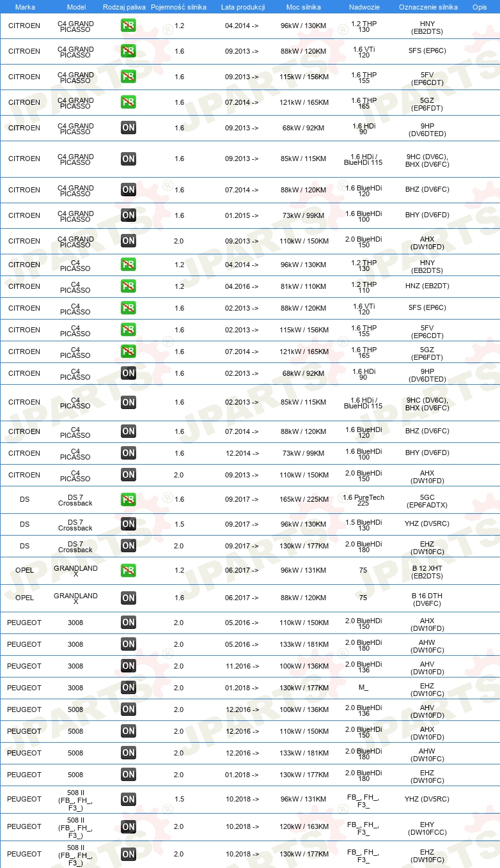Click OPEL in the B 12 XHT row
Image resolution: width=500 pixels, height=868 pixels.
coord(24,570)
